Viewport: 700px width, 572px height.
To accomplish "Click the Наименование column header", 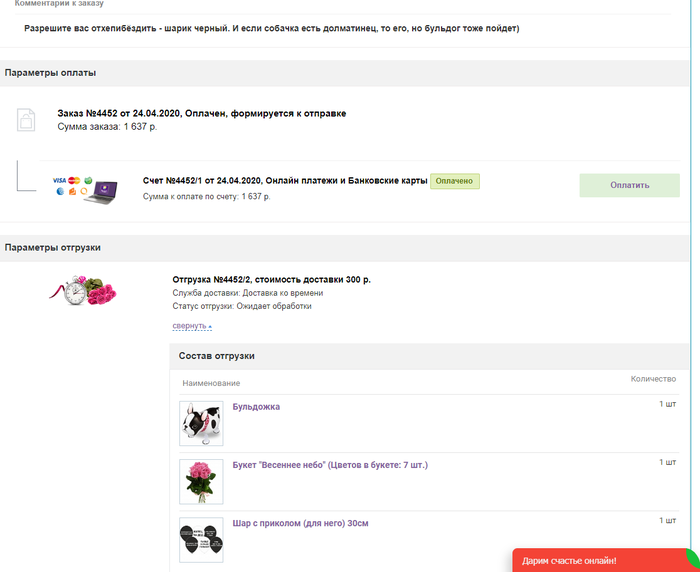I will [x=211, y=383].
